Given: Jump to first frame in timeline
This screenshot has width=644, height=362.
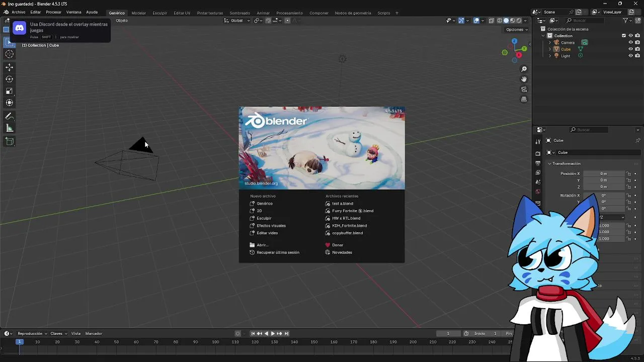Looking at the screenshot, I should (x=253, y=333).
